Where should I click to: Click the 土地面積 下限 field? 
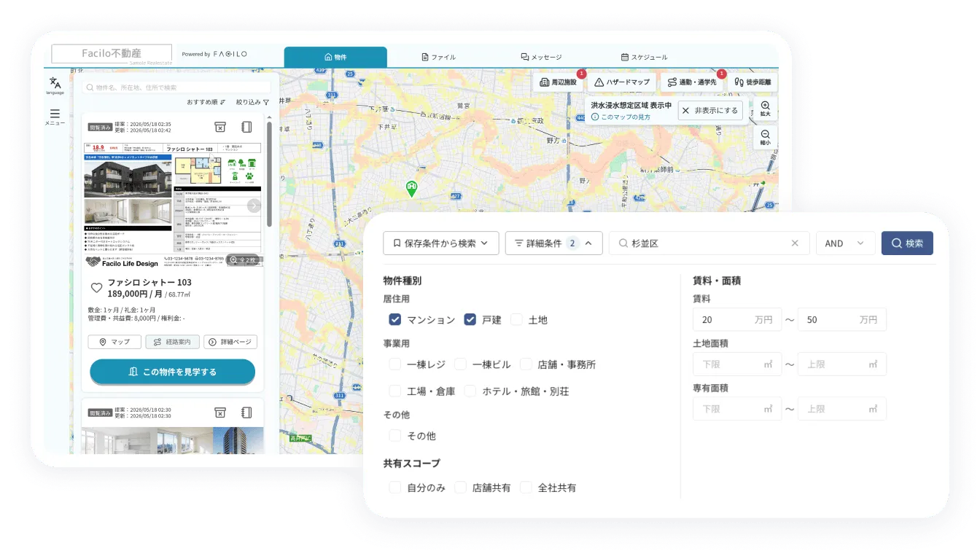coord(737,364)
